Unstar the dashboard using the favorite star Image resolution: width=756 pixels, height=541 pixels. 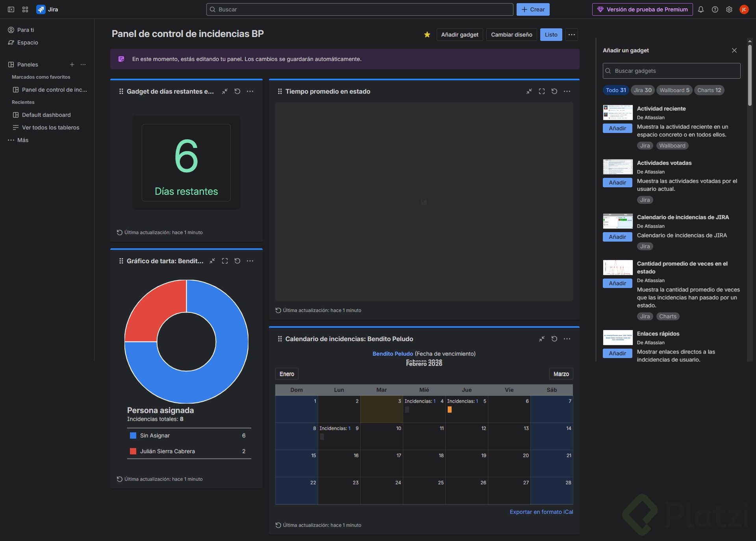[x=427, y=35]
